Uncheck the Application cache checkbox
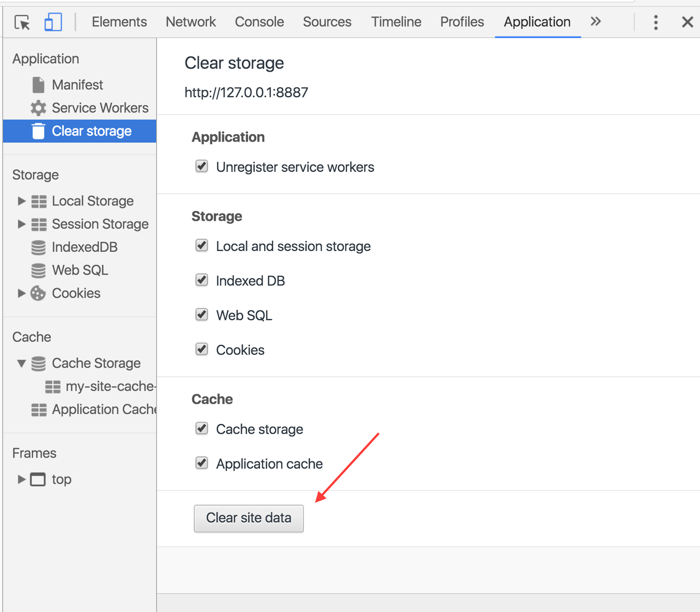Image resolution: width=700 pixels, height=612 pixels. point(202,462)
